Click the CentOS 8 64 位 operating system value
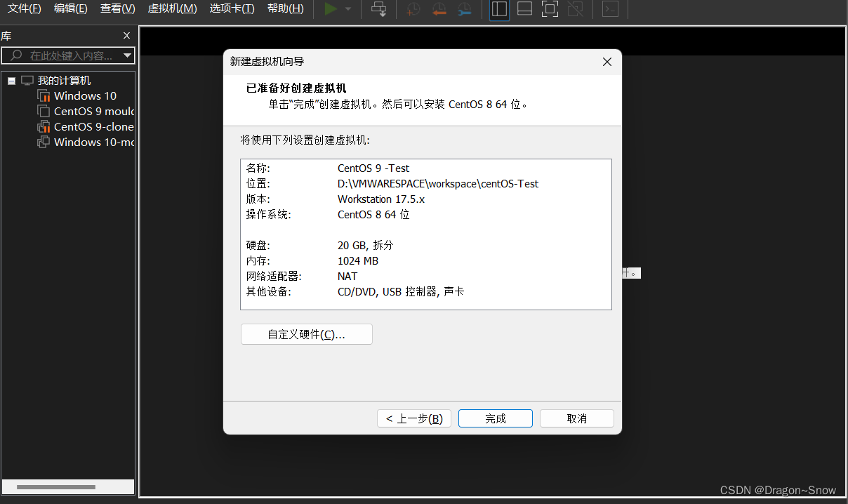 (x=373, y=215)
